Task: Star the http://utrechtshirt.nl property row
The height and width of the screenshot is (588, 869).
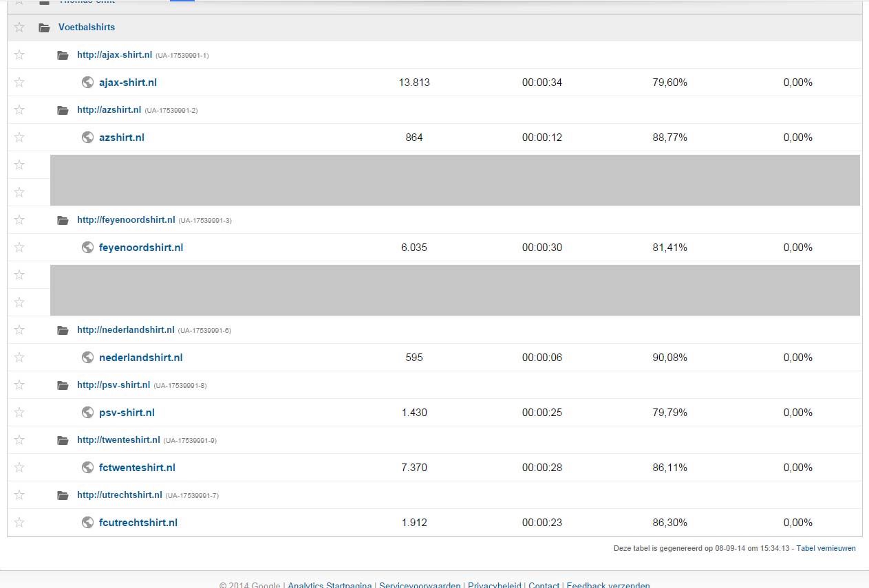Action: click(19, 495)
